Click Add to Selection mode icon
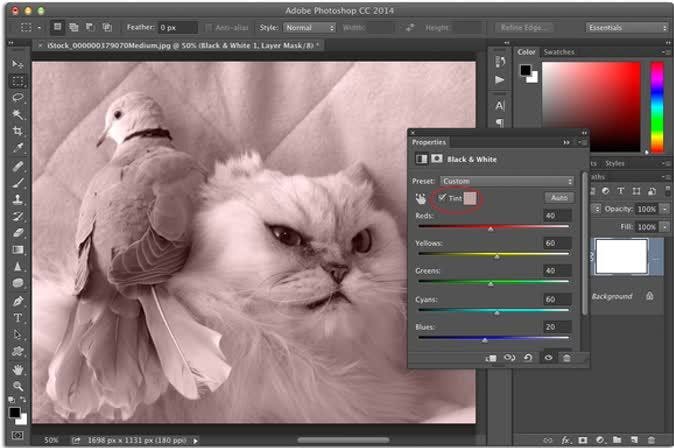Image resolution: width=674 pixels, height=448 pixels. tap(74, 27)
